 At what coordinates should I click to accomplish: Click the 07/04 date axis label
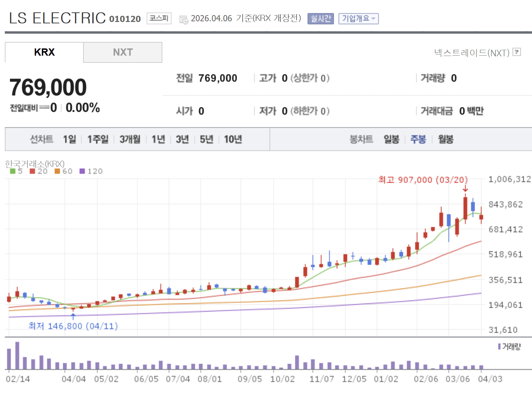pos(178,379)
